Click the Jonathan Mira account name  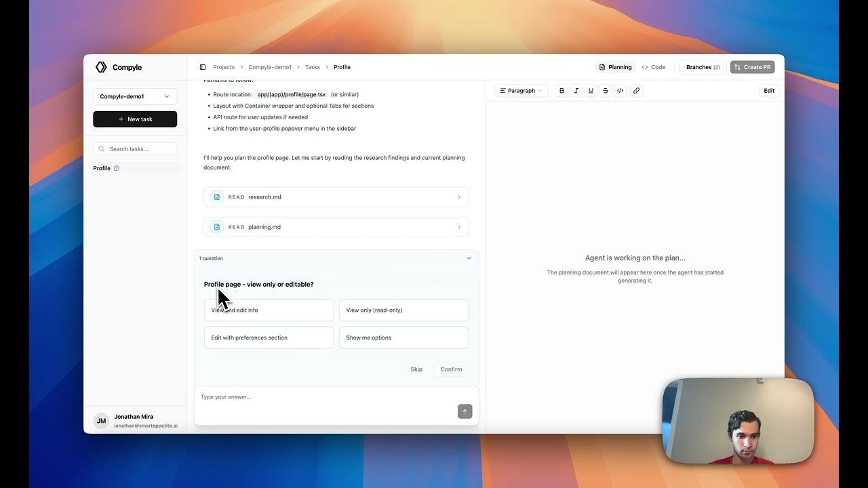134,417
